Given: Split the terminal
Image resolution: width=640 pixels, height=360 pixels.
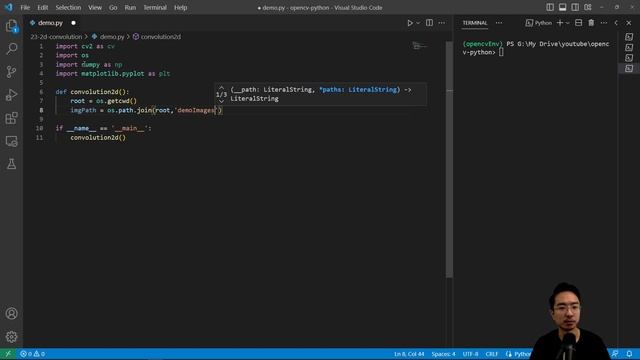Looking at the screenshot, I should tap(578, 23).
